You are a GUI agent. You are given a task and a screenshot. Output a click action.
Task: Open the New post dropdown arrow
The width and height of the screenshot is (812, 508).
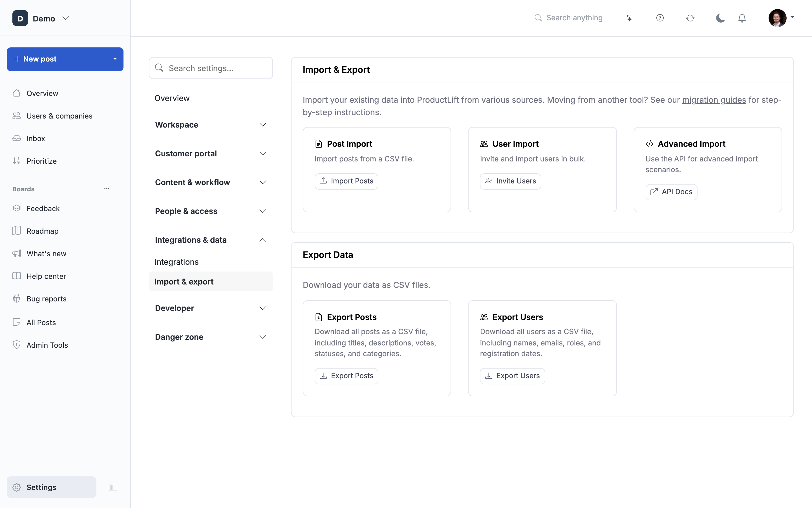point(115,59)
